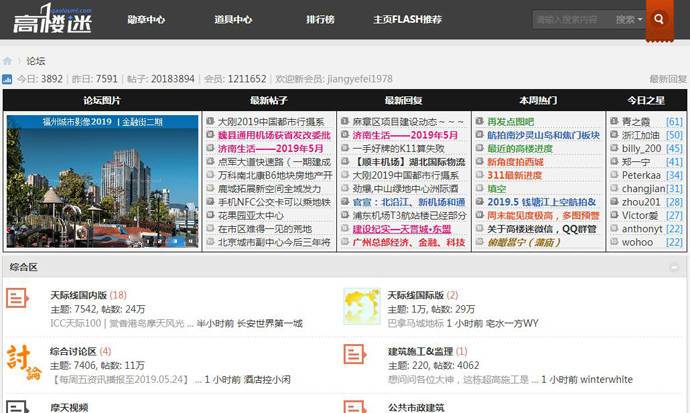690x413 pixels.
Task: Open user billy_200 in 今日之星
Action: tap(641, 149)
